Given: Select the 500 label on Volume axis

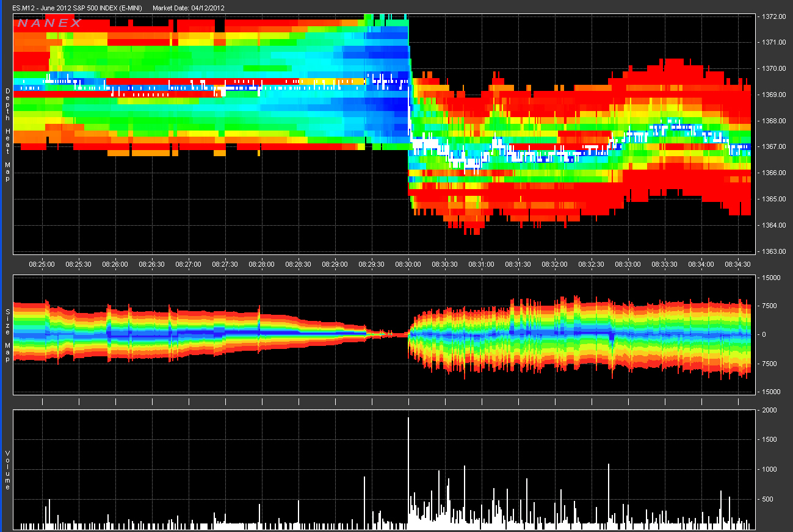Looking at the screenshot, I should (x=766, y=499).
